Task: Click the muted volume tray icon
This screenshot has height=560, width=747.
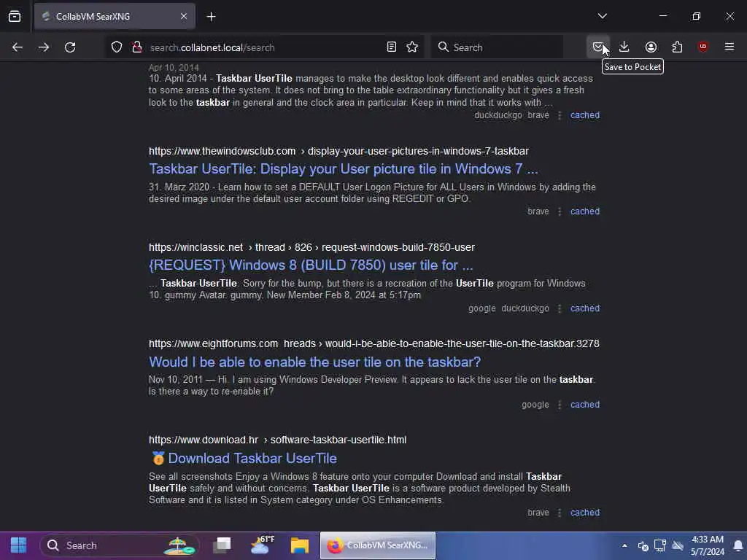Action: coord(678,545)
